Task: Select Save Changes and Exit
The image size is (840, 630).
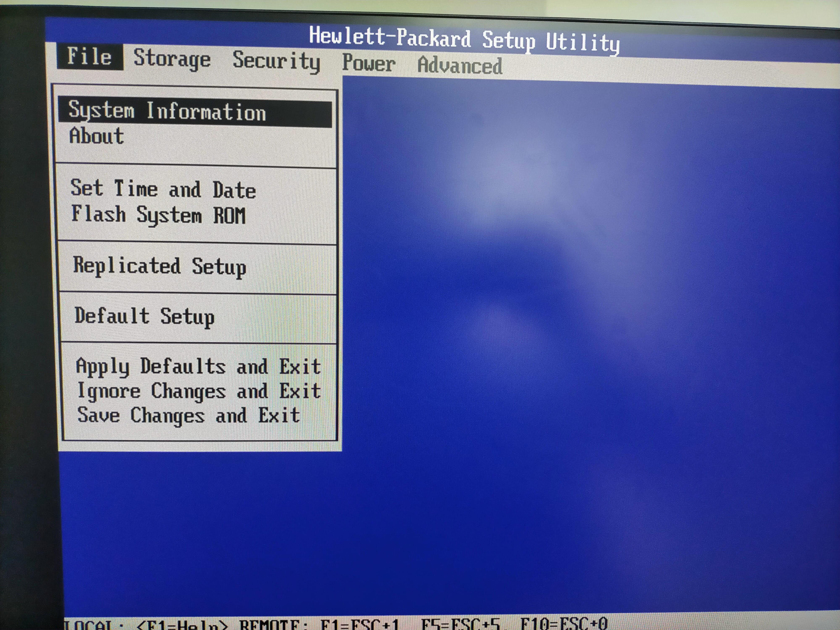Action: (189, 415)
